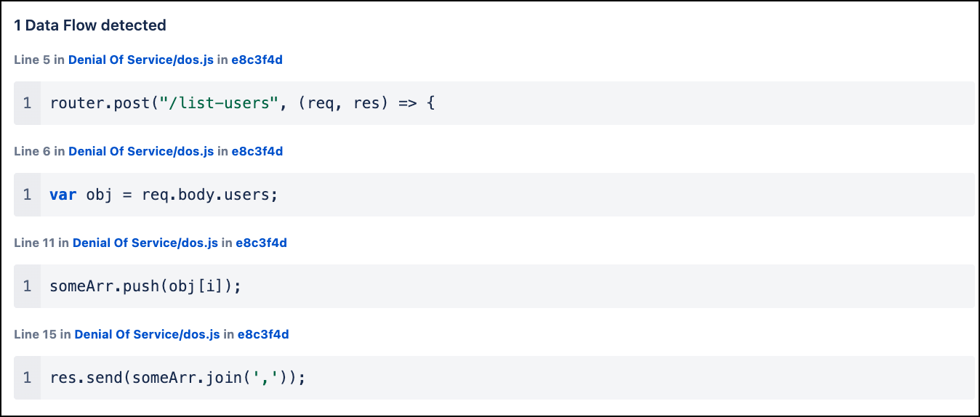View commit e8c3f4d on Line 15 entry
Screen dimensions: 980x417
(x=263, y=334)
